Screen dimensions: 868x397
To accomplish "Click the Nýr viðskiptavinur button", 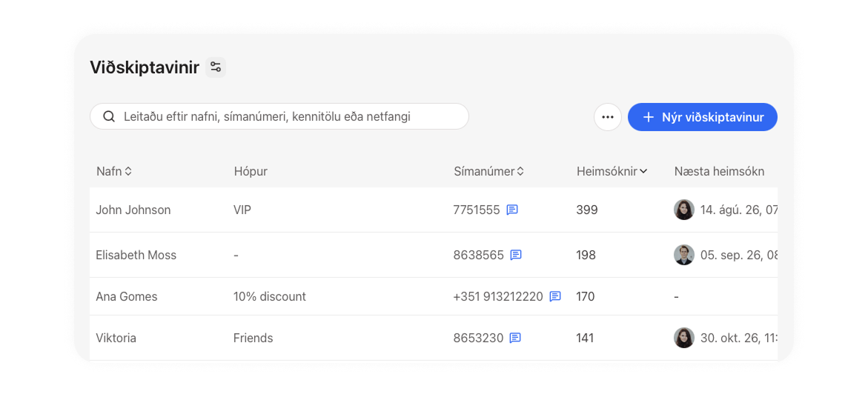I will click(703, 117).
